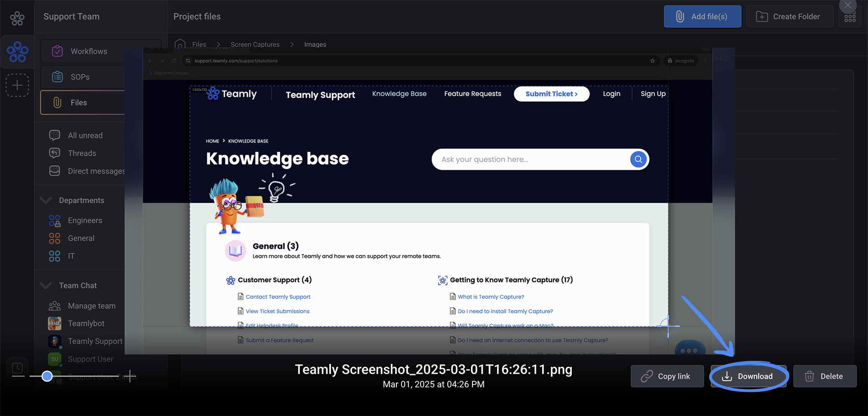The height and width of the screenshot is (416, 868).
Task: Click the Mar 01, 2025 date text
Action: pos(433,384)
